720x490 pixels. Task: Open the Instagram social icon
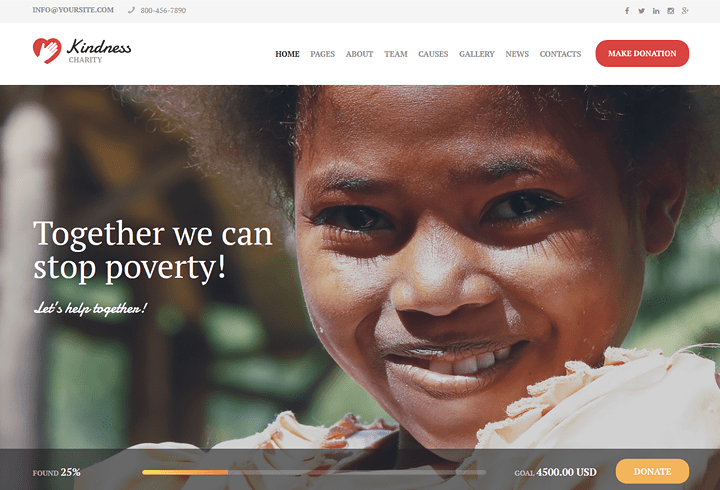pos(670,11)
